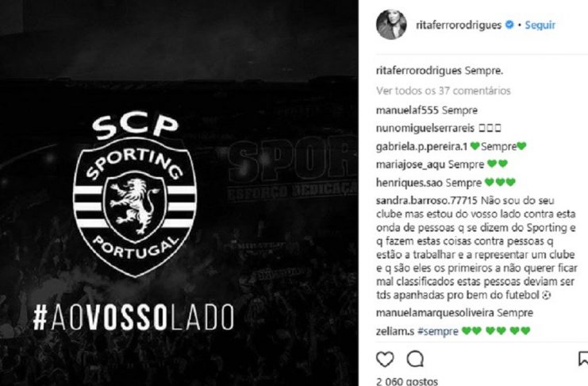Expand Ver todos os 37 comentários
Screen dimensions: 588x386
coord(444,91)
